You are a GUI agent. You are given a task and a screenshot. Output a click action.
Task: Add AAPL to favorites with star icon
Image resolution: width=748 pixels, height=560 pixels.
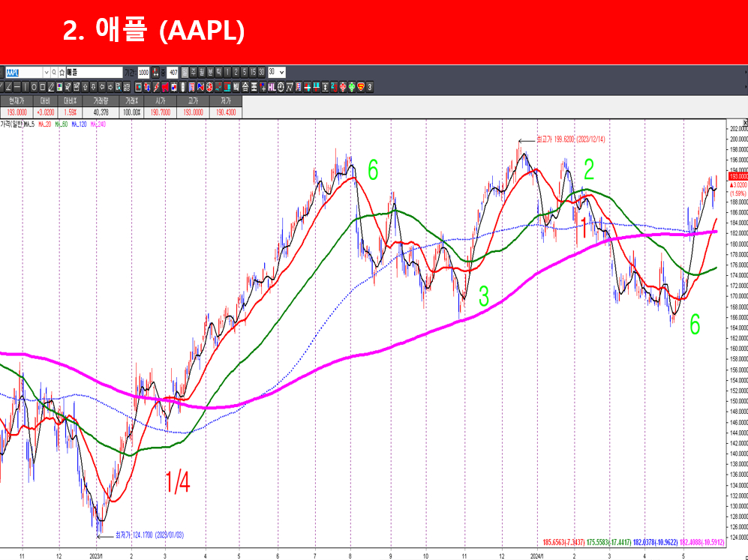[62, 72]
